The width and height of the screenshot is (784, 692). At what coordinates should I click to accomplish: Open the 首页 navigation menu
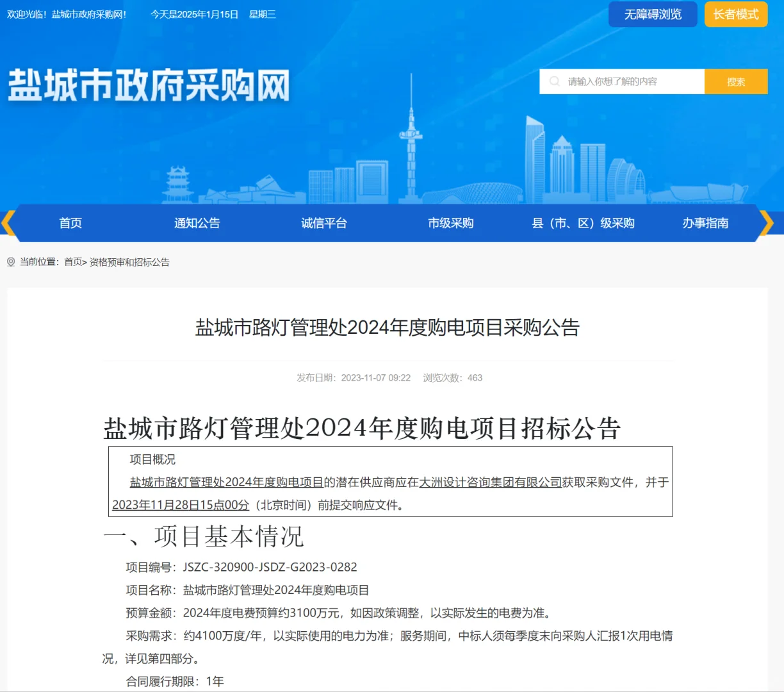click(x=70, y=223)
